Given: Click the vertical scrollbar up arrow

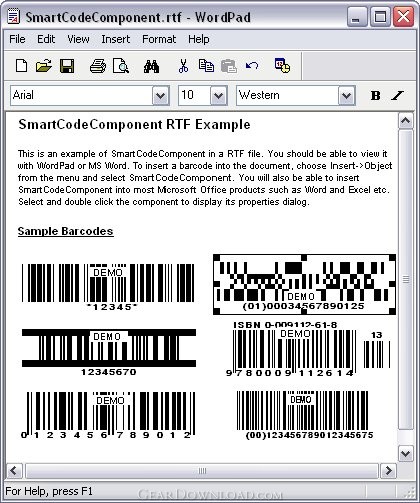Looking at the screenshot, I should click(406, 121).
